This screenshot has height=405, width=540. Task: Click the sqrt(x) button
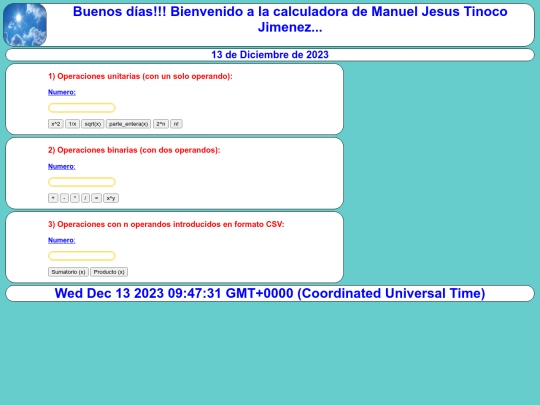coord(93,124)
